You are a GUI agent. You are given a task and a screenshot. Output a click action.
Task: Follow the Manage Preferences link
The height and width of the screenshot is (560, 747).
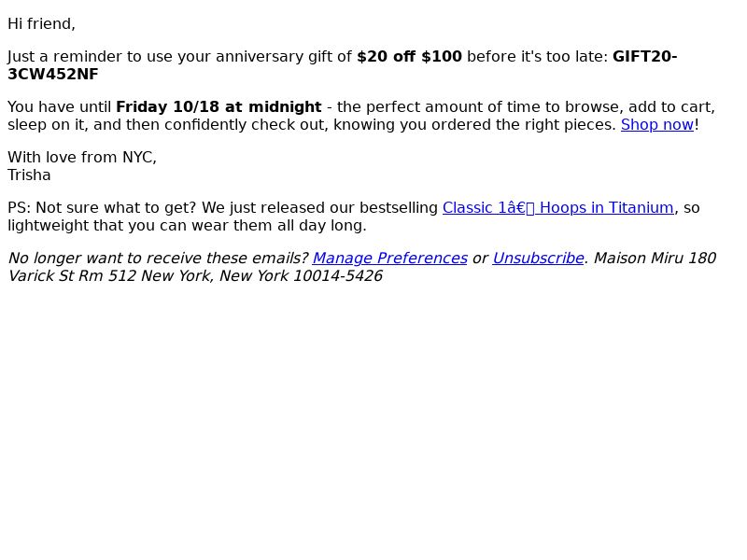389,259
